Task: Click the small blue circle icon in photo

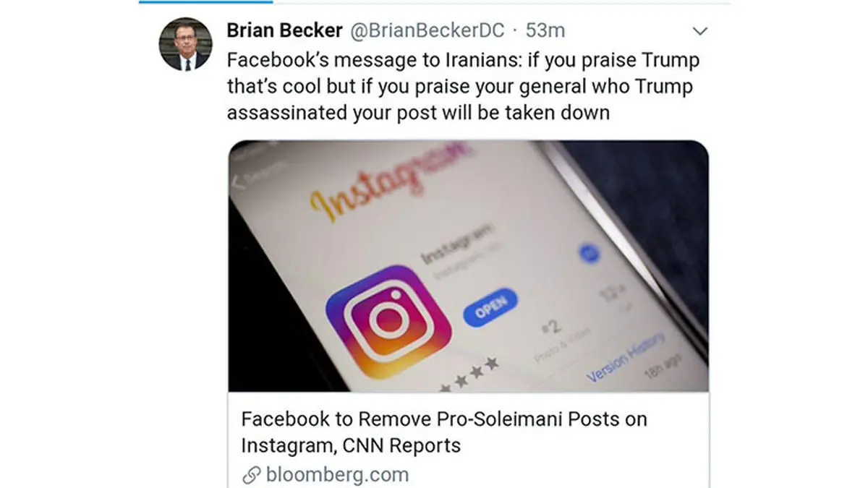Action: click(590, 254)
